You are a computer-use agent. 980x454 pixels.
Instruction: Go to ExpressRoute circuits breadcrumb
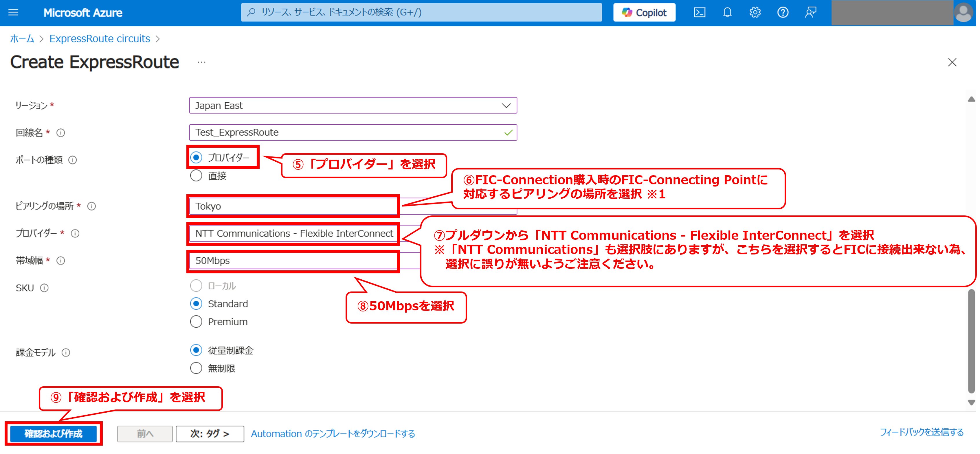(x=100, y=39)
